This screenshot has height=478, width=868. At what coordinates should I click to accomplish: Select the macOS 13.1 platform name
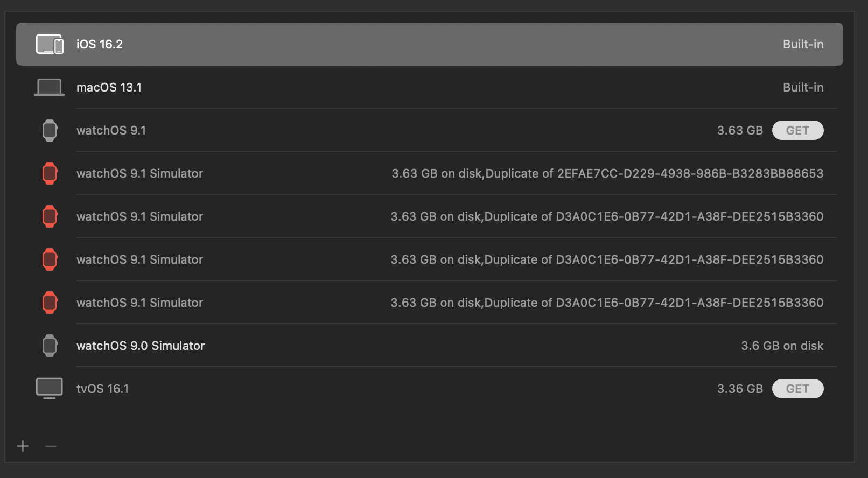(x=109, y=87)
